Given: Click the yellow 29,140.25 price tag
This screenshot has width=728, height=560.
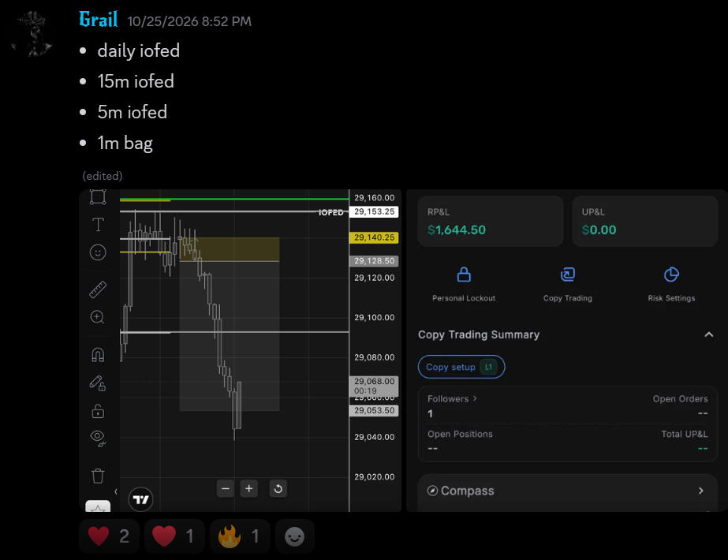Looking at the screenshot, I should point(374,237).
